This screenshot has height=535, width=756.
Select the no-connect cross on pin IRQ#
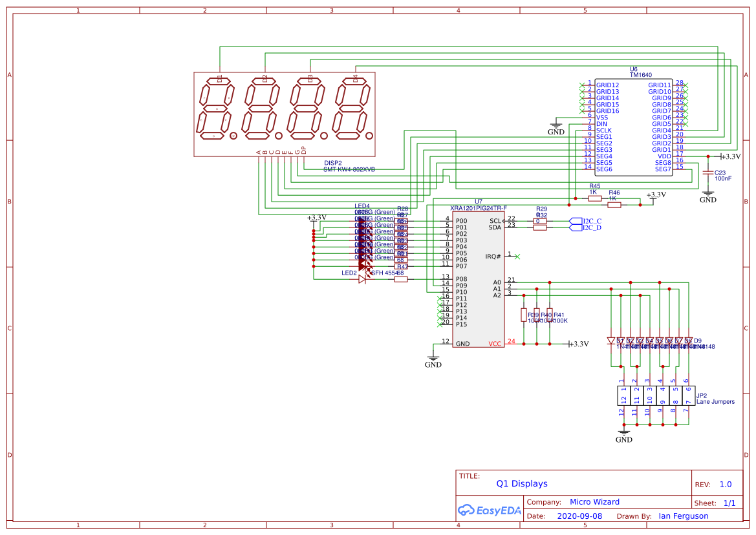point(517,255)
